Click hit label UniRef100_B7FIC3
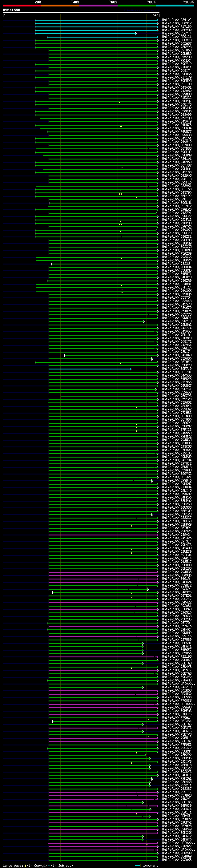197x868 pixels. 177,430
